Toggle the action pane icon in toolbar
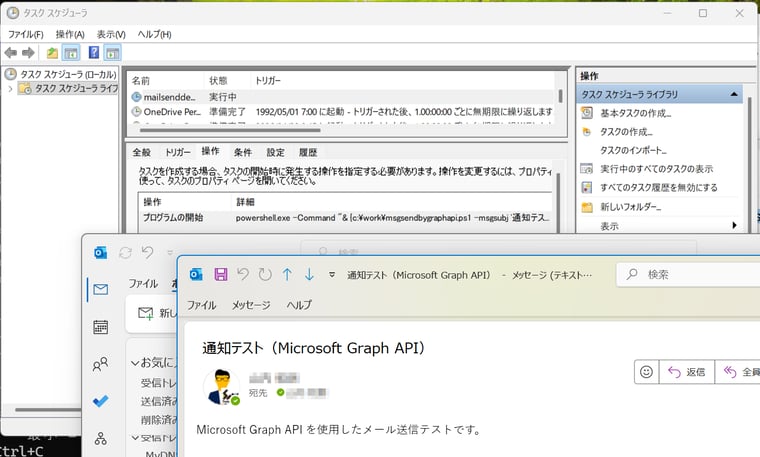Viewport: 760px width, 457px height. pyautogui.click(x=112, y=52)
